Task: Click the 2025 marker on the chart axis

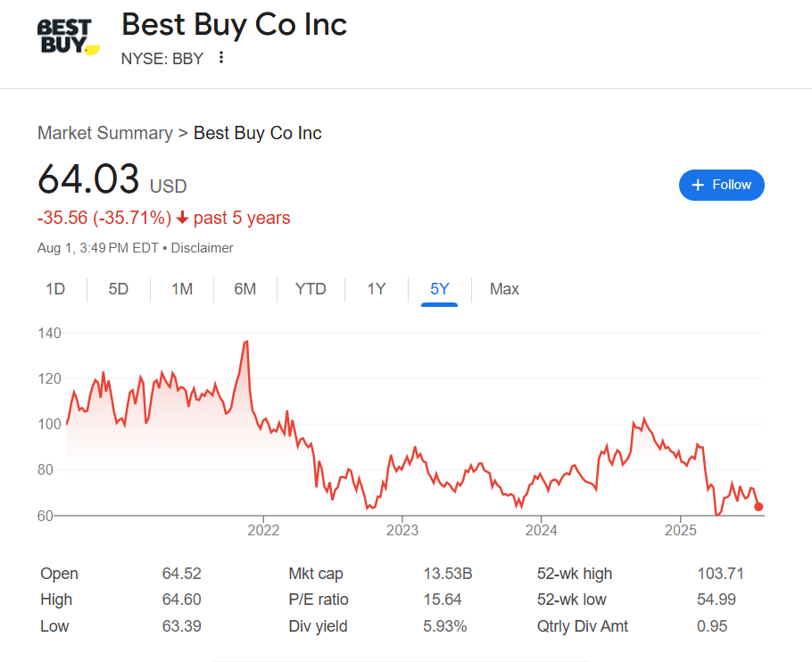Action: pos(681,530)
